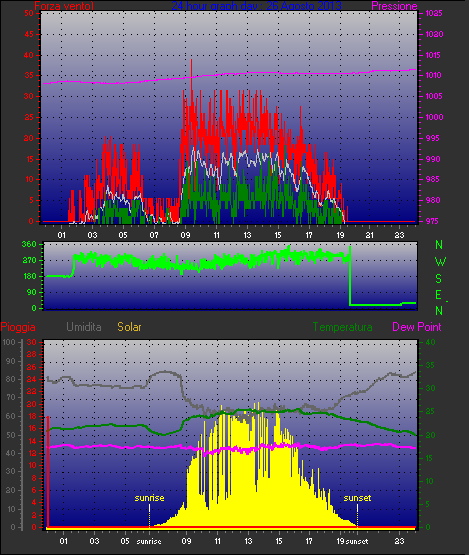Click the Solar legend label
Viewport: 469px width, 555px height.
pyautogui.click(x=129, y=327)
